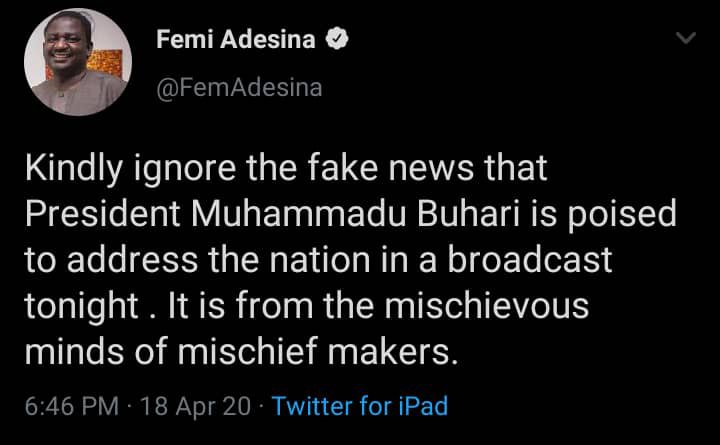The height and width of the screenshot is (445, 720).
Task: Open the tweet options chevron menu
Action: tap(685, 39)
